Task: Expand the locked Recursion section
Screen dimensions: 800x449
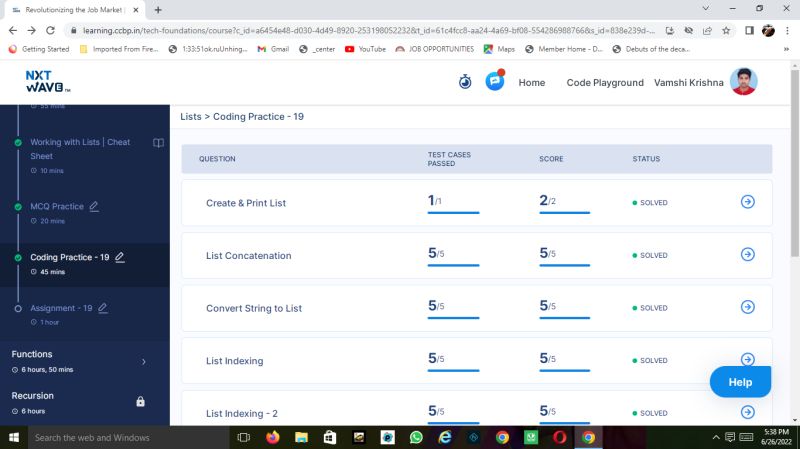Action: coord(140,402)
